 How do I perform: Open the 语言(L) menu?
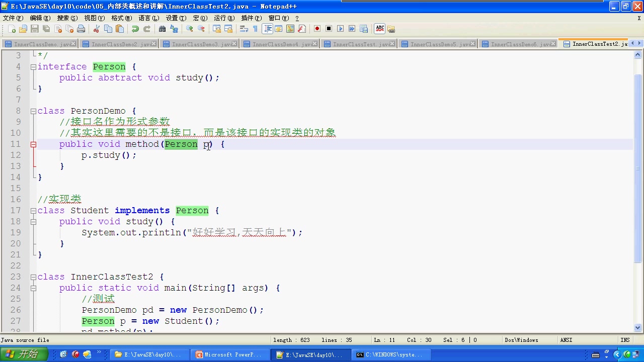pyautogui.click(x=149, y=18)
